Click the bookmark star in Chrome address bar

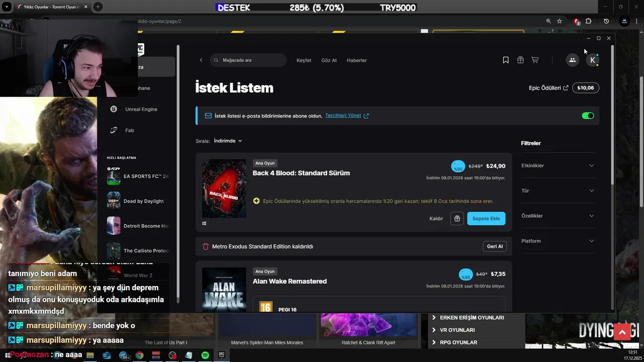[x=559, y=21]
